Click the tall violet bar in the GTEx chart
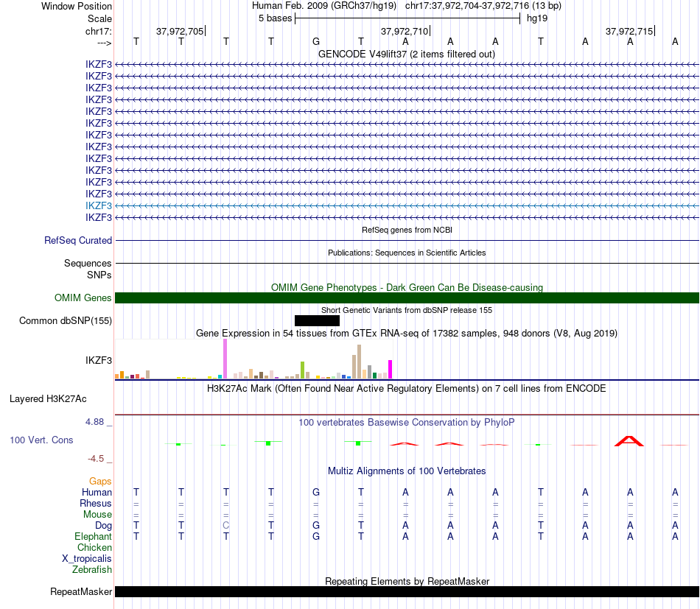The height and width of the screenshot is (609, 700). (x=225, y=359)
